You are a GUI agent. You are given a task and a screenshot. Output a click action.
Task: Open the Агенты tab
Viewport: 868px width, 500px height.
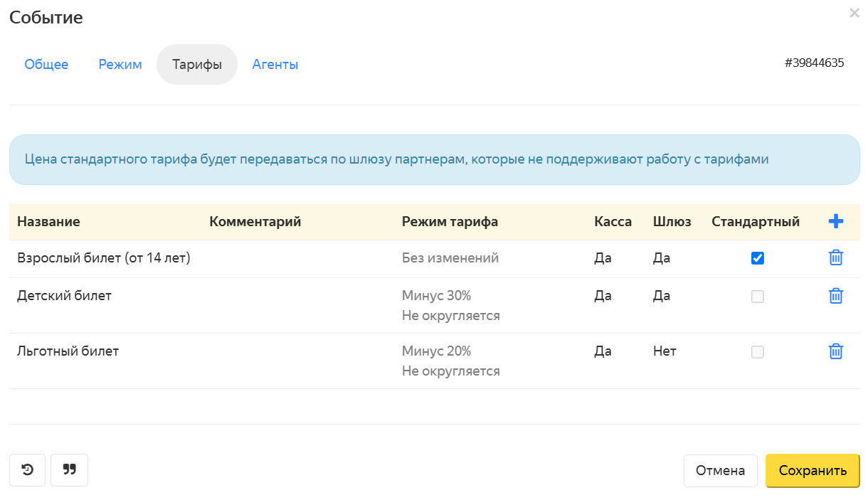tap(275, 65)
